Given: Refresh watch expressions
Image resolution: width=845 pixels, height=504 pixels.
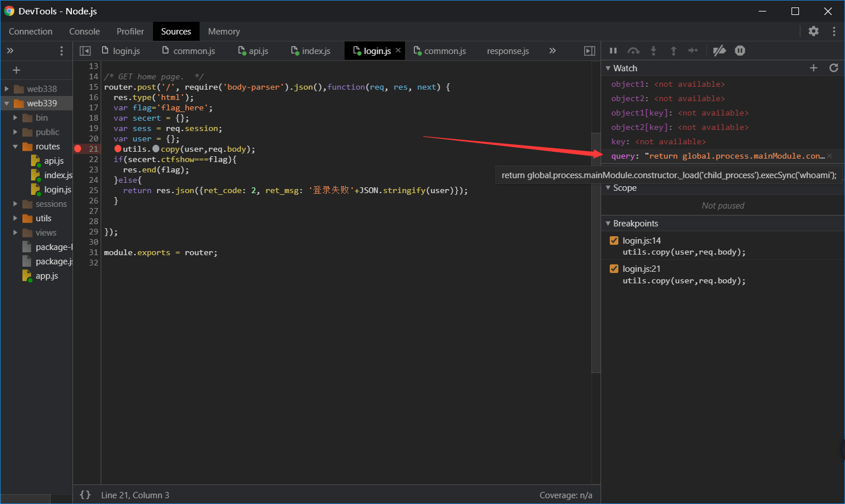Looking at the screenshot, I should pyautogui.click(x=833, y=68).
